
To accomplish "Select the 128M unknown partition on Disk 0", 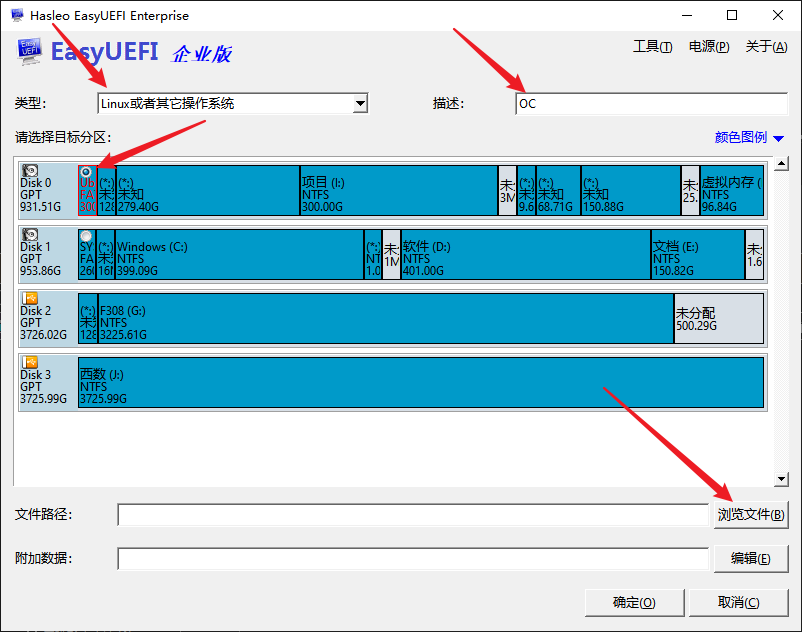I will [106, 190].
